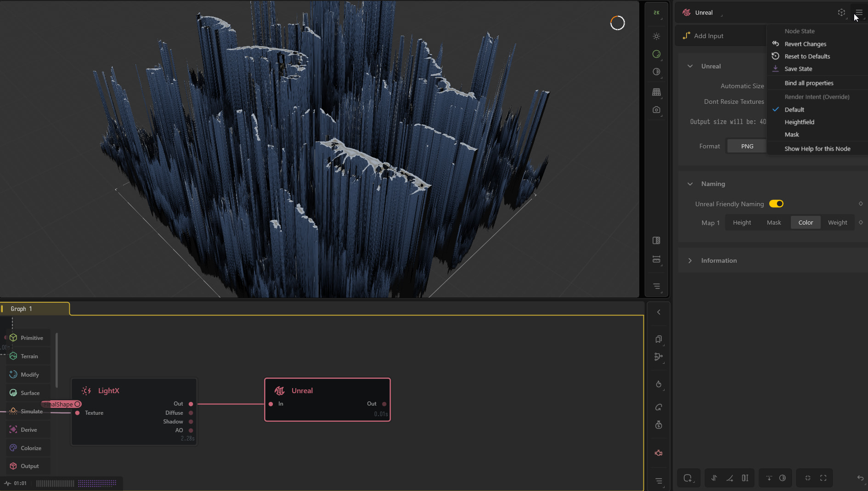Click the sun lighting icon in viewport toolbar

(x=656, y=36)
